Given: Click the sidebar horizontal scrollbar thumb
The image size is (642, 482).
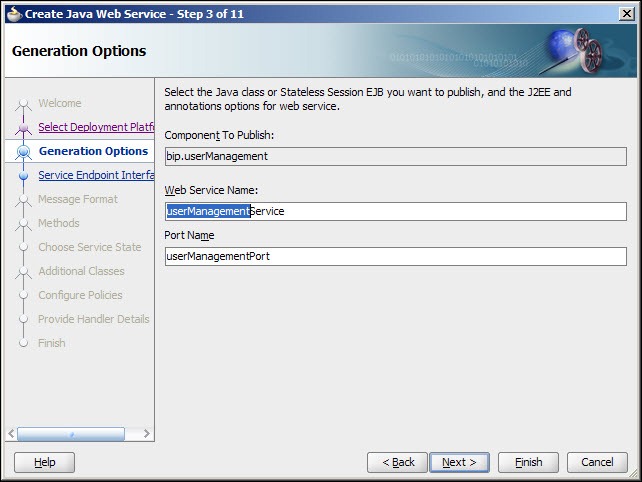Looking at the screenshot, I should tap(71, 434).
